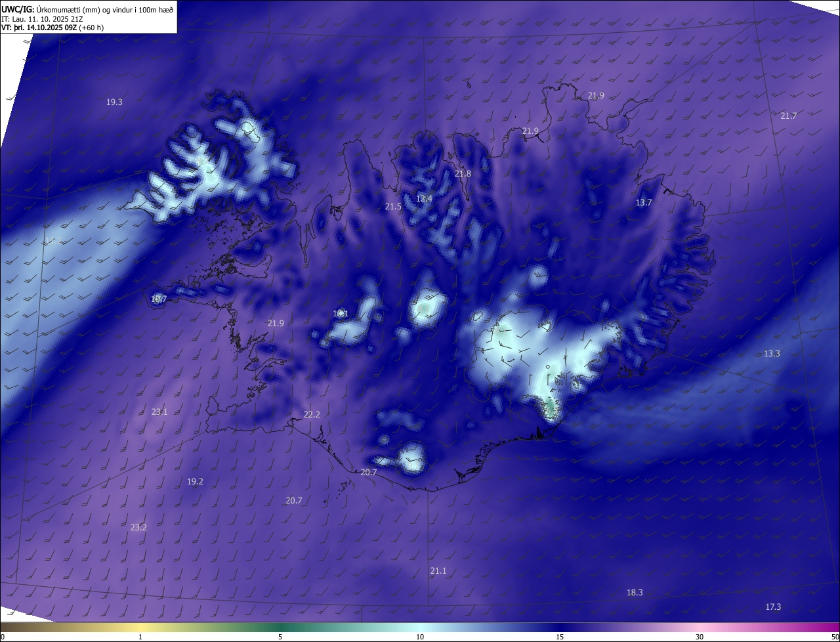Select the colorbar tick label 15
Screen dimensions: 840x642
click(560, 637)
